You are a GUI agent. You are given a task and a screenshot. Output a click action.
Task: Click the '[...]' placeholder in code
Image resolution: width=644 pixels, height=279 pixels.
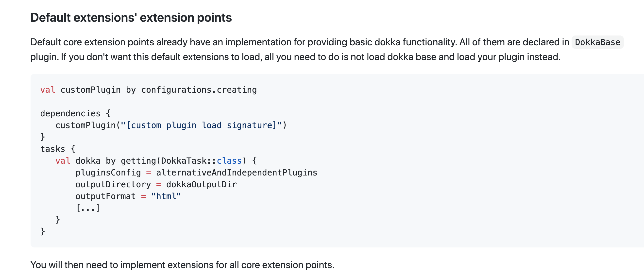tap(88, 208)
